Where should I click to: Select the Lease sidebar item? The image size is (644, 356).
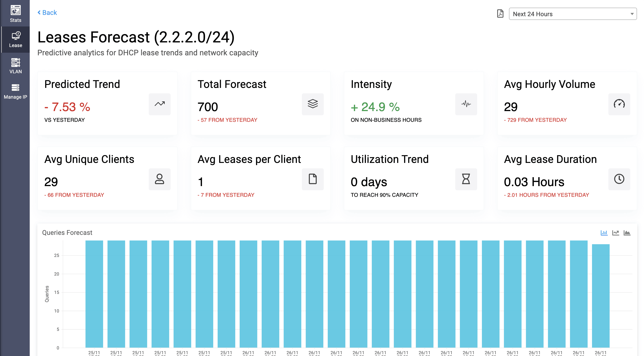(16, 40)
